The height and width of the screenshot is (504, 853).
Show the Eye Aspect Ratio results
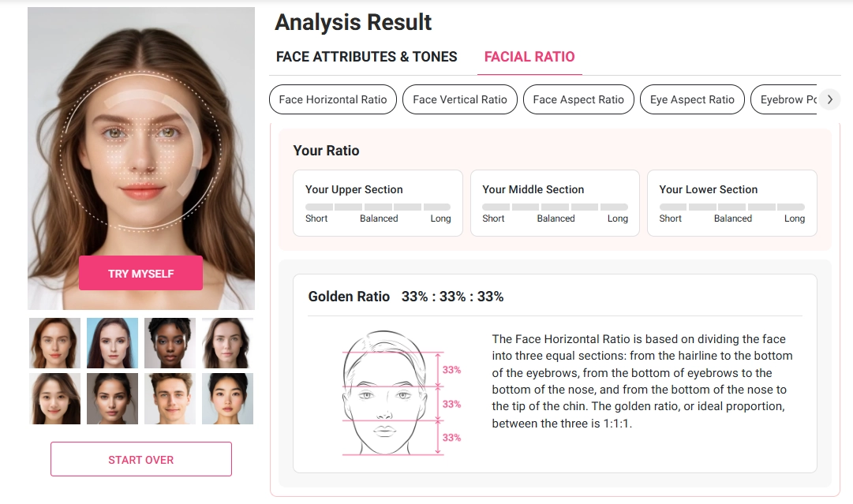(692, 99)
